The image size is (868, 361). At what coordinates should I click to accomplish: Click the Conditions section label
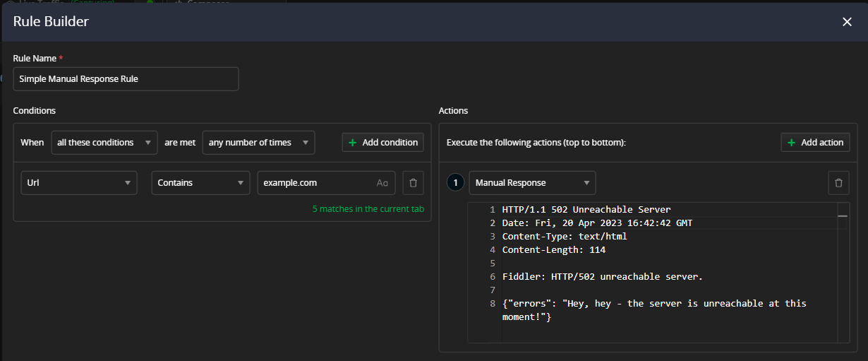coord(35,111)
